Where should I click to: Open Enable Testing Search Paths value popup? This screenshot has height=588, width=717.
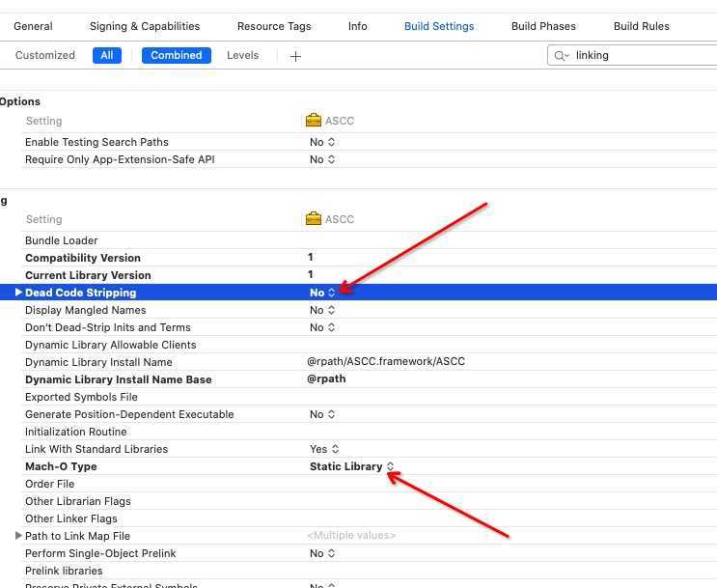(x=322, y=142)
